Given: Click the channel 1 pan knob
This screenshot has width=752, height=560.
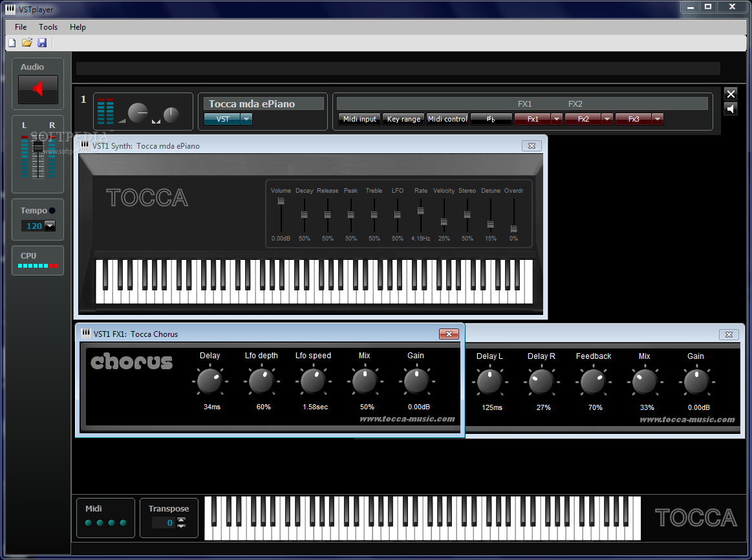Looking at the screenshot, I should click(x=171, y=114).
